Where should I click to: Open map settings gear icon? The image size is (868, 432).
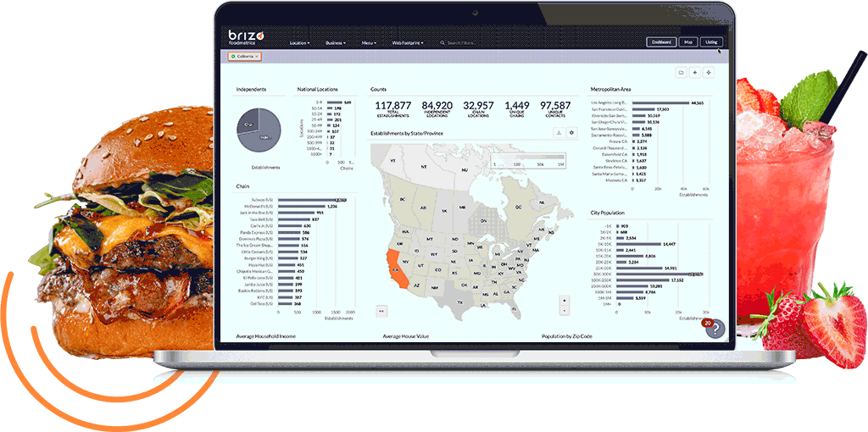(x=573, y=133)
